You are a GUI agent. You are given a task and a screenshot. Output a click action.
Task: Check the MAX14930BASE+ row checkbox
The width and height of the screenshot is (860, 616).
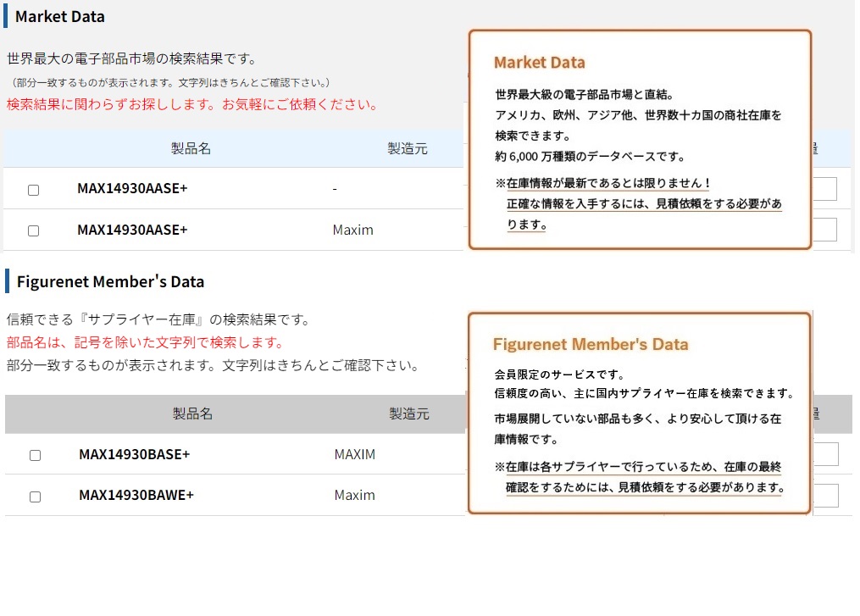click(x=35, y=455)
